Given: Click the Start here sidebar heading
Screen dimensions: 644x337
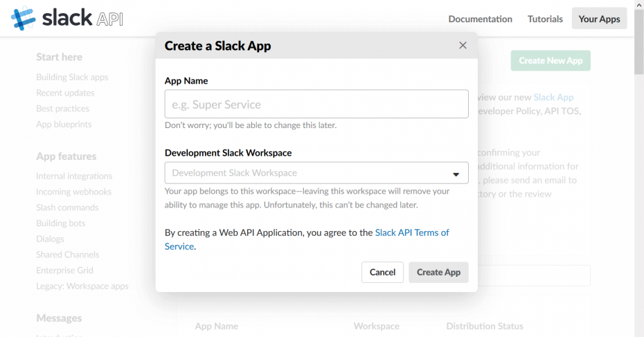Looking at the screenshot, I should point(59,57).
